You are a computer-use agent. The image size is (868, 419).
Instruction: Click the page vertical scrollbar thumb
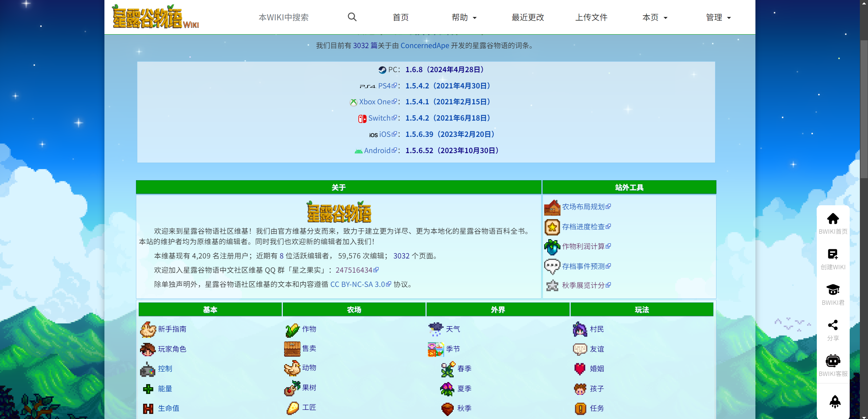pyautogui.click(x=864, y=109)
